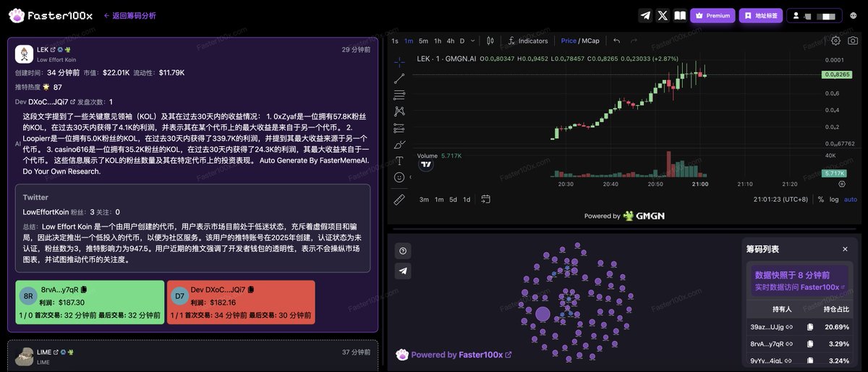Image resolution: width=868 pixels, height=372 pixels.
Task: Click the LowEffortKoin Twitter handle
Action: (46, 212)
